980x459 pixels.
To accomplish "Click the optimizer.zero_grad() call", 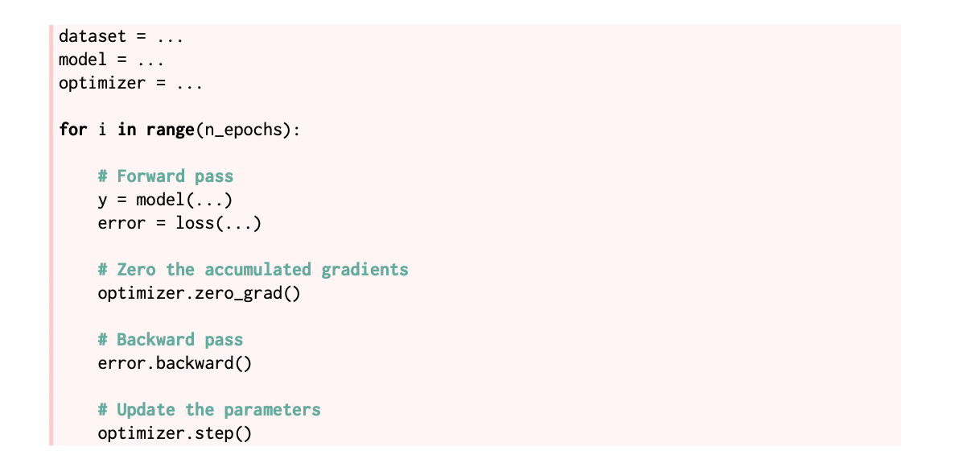I will [200, 293].
